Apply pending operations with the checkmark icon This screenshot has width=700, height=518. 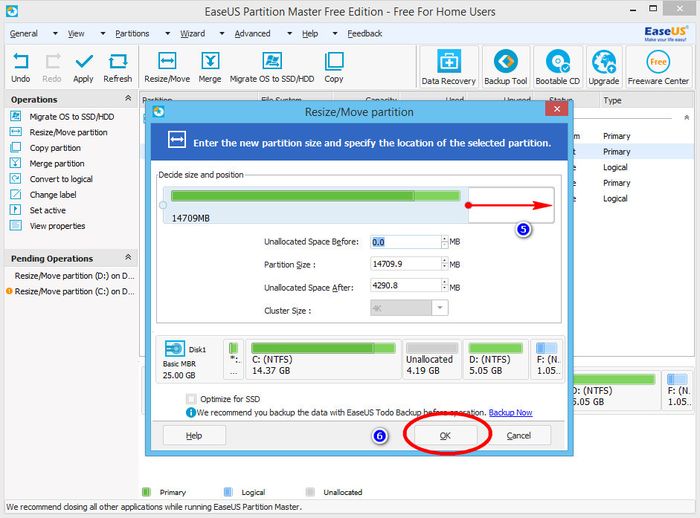[x=84, y=61]
